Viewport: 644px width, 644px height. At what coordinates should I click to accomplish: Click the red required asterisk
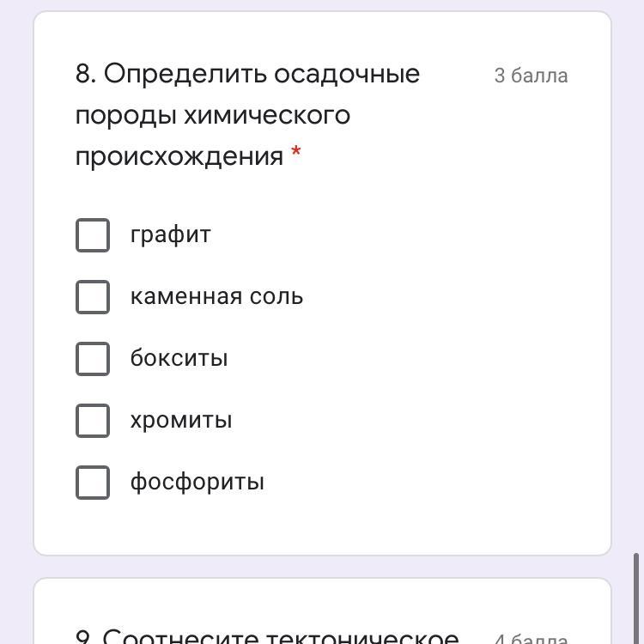click(296, 154)
